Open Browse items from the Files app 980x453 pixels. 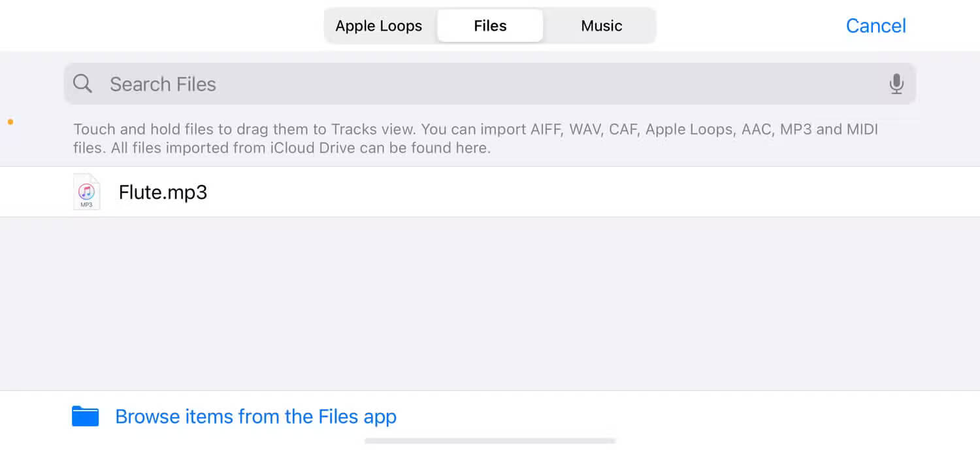(255, 416)
